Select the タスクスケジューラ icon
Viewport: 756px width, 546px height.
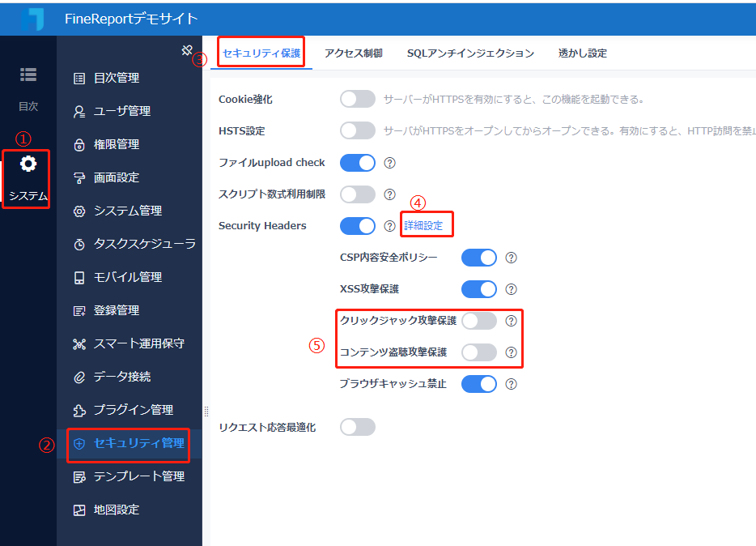[x=122, y=243]
